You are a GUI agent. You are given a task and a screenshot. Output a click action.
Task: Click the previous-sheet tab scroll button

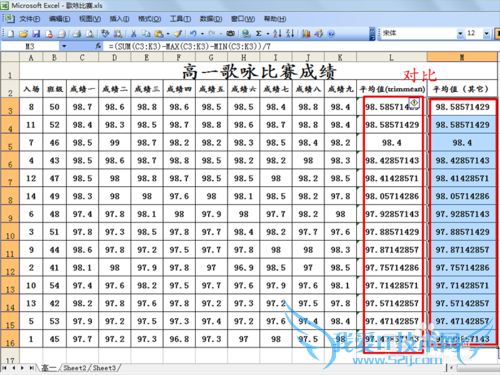14,368
